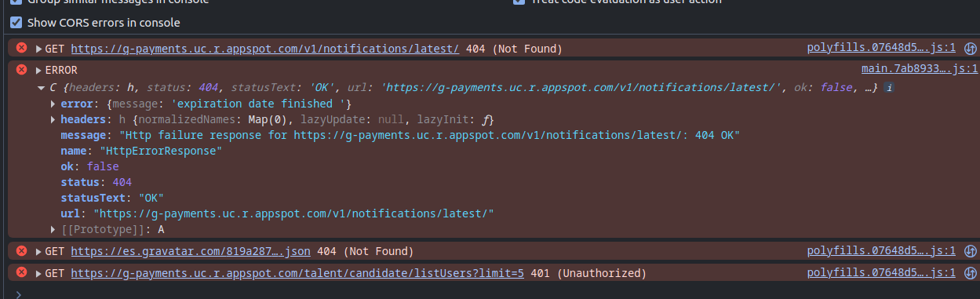Click red error icon on ERROR row
Viewport: 980px width, 299px height.
pos(21,70)
